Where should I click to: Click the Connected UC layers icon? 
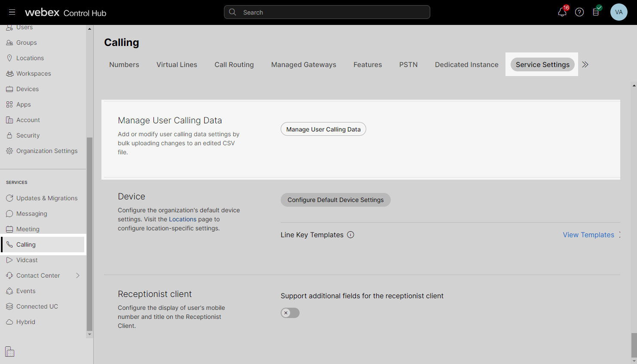[9, 306]
